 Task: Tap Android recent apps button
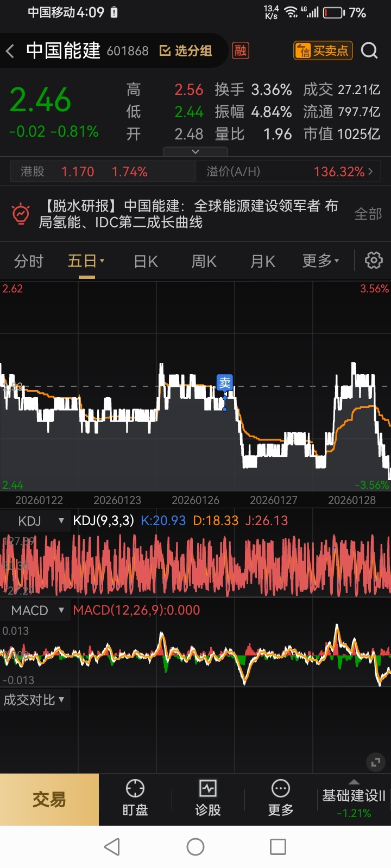click(x=278, y=847)
